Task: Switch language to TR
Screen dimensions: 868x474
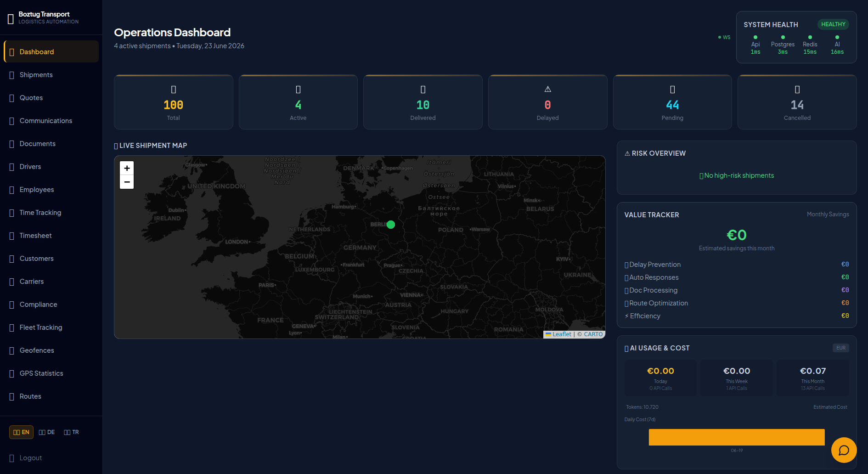Action: click(71, 432)
